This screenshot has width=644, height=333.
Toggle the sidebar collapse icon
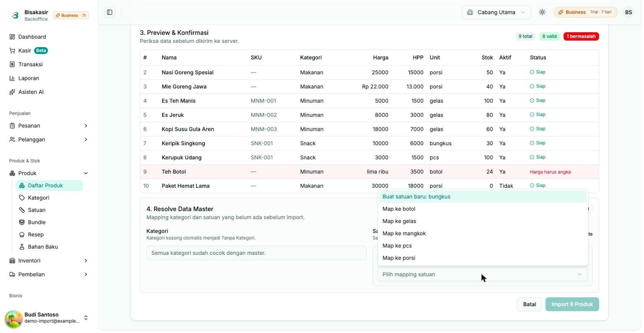tap(110, 12)
